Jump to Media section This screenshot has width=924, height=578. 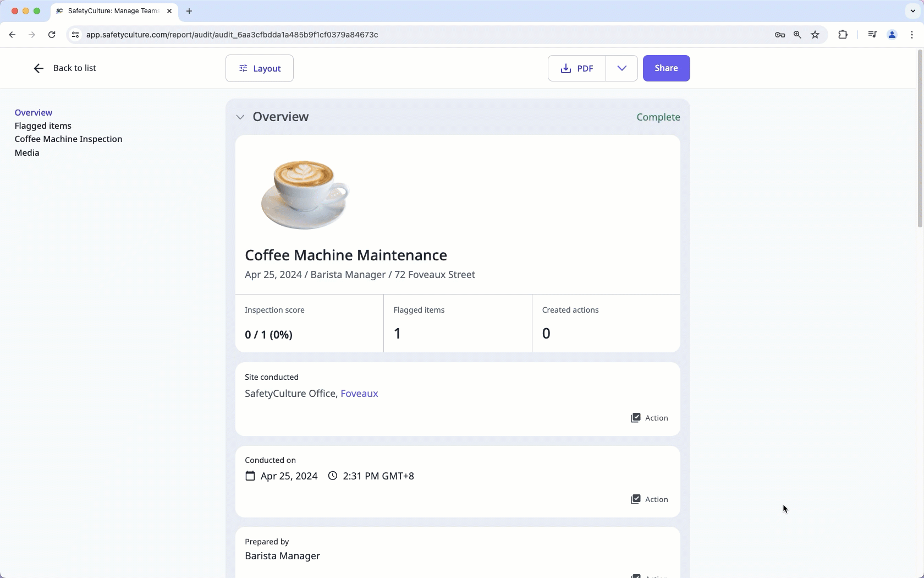[27, 153]
